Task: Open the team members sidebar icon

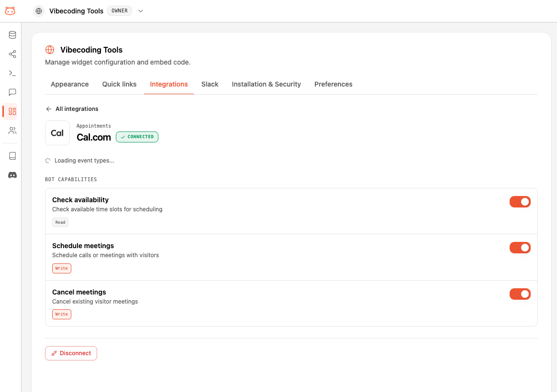Action: 12,131
